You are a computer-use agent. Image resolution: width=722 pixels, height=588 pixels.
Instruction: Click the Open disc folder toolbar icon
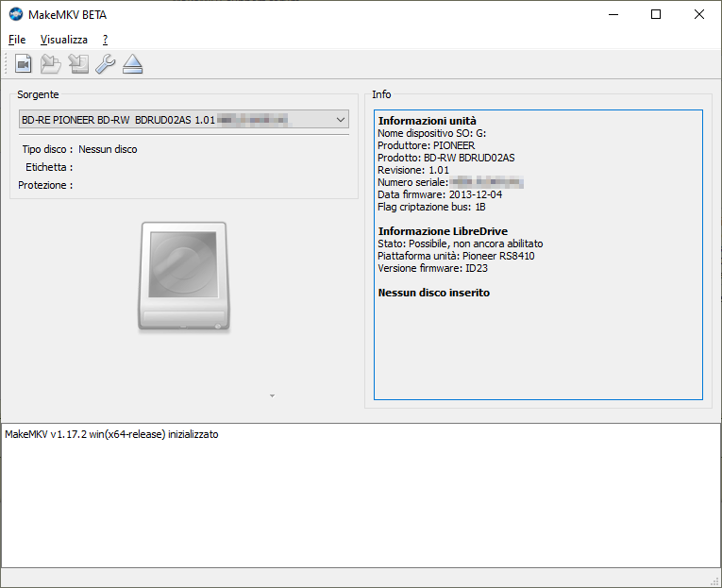(x=51, y=63)
